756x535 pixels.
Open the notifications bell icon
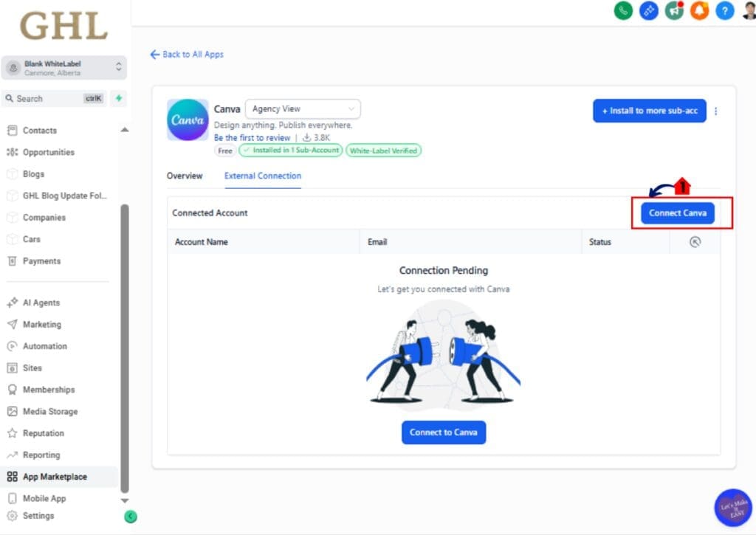(x=699, y=11)
